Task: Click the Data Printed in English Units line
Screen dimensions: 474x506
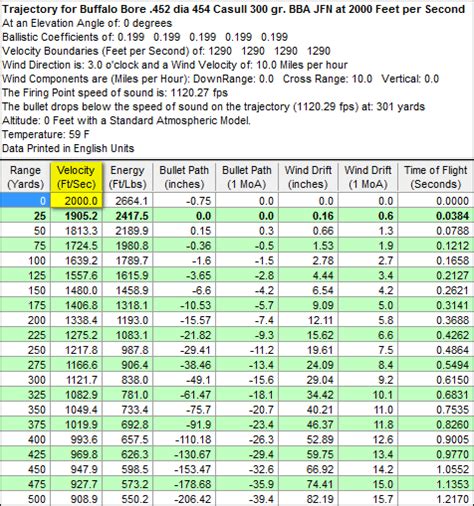Action: 68,148
